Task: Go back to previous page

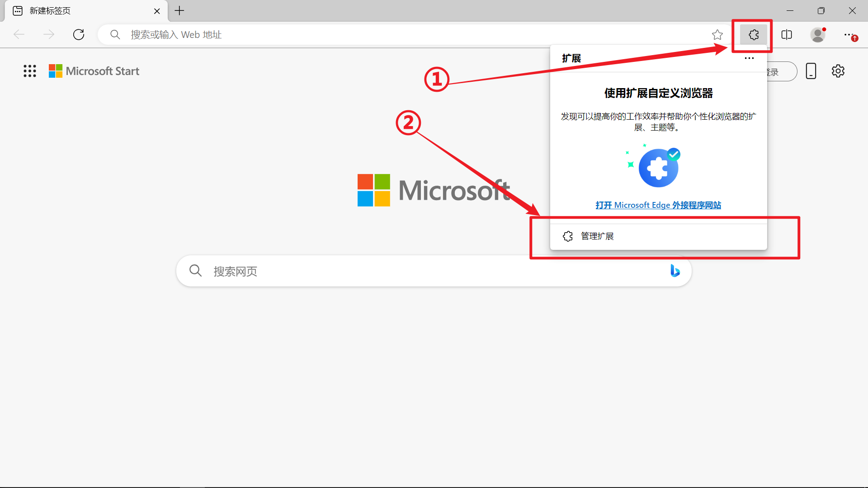Action: (x=19, y=35)
